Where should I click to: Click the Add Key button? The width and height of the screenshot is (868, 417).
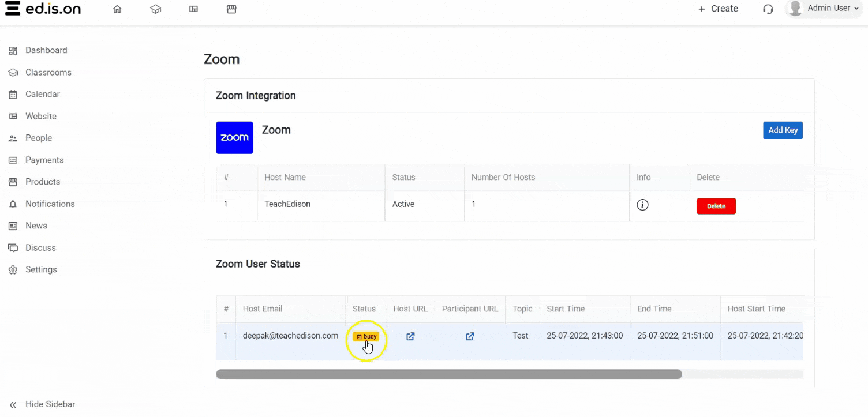(783, 130)
